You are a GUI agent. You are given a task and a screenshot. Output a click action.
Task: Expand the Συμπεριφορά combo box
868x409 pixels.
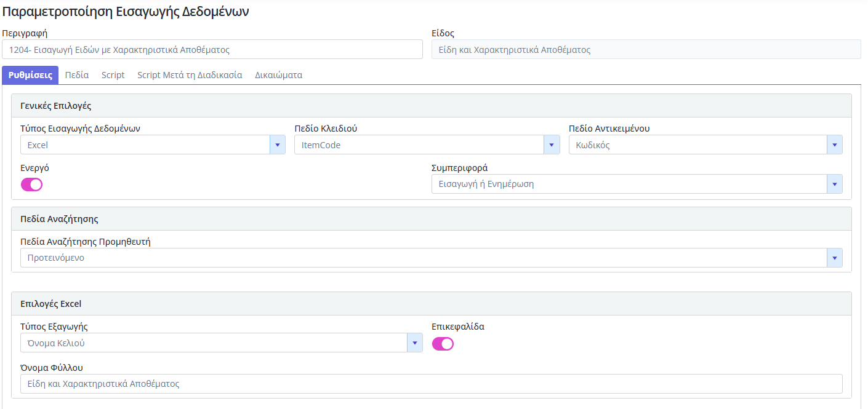point(834,184)
